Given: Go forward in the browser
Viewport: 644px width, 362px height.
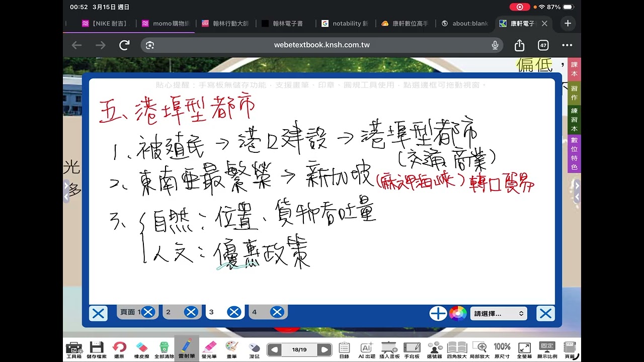Looking at the screenshot, I should point(101,45).
